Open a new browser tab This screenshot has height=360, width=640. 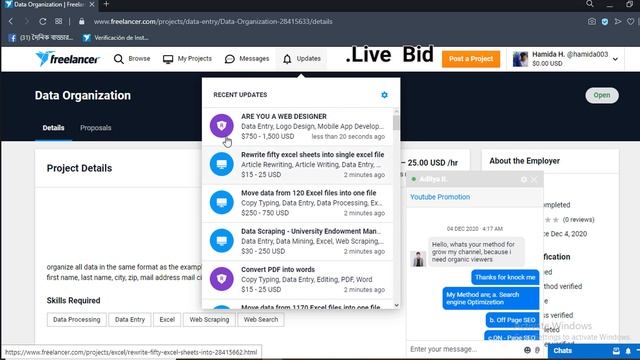[106, 4]
